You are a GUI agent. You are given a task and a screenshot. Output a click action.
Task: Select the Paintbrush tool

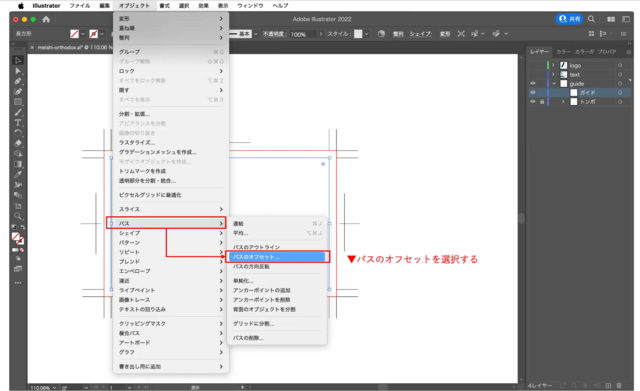[18, 112]
